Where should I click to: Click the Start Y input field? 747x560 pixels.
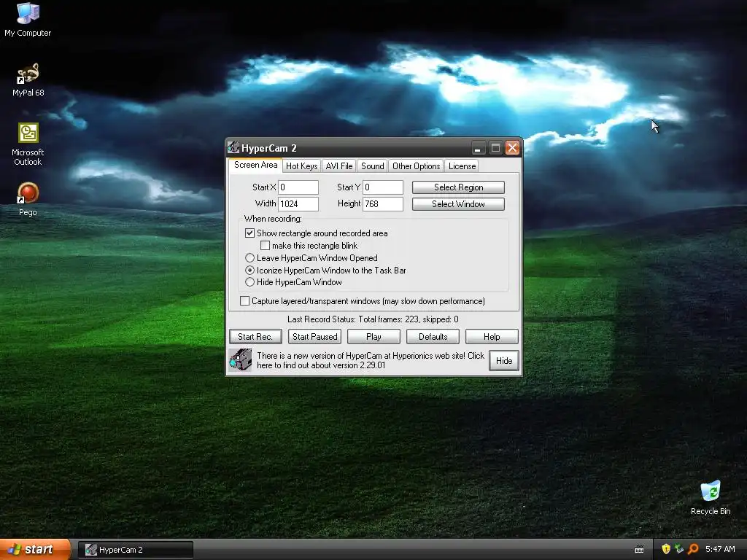tap(383, 187)
